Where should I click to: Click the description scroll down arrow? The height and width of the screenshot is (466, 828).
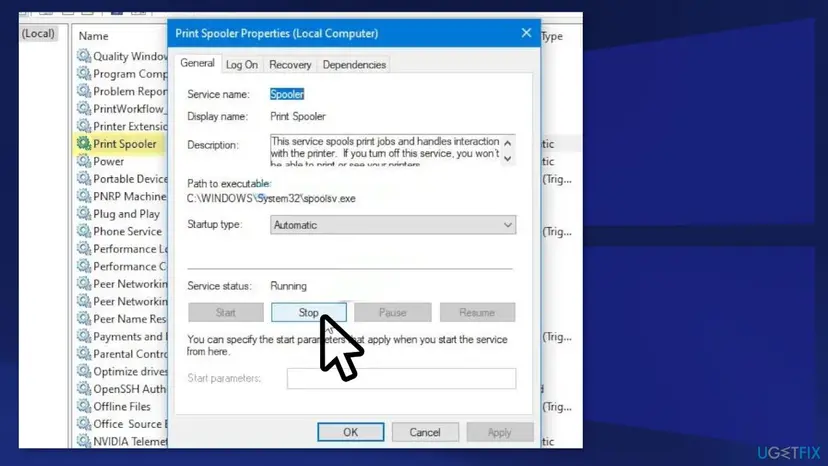pyautogui.click(x=507, y=158)
